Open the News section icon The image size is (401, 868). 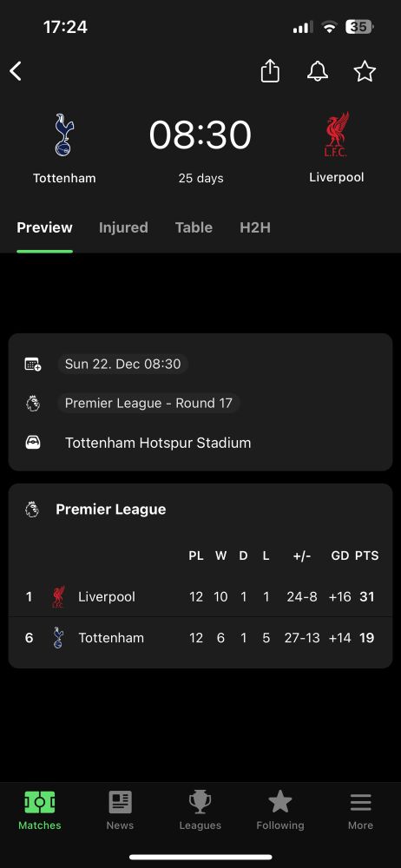[x=120, y=802]
